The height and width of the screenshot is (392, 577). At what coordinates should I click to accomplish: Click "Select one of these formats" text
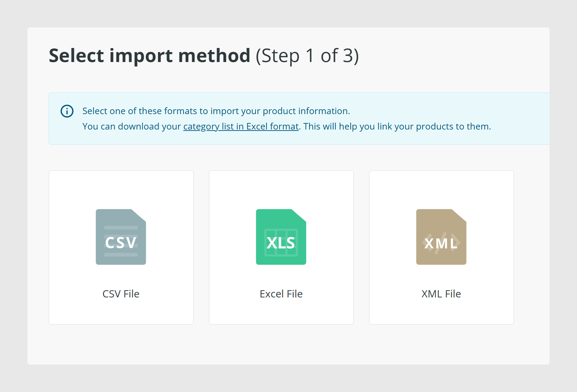(139, 111)
